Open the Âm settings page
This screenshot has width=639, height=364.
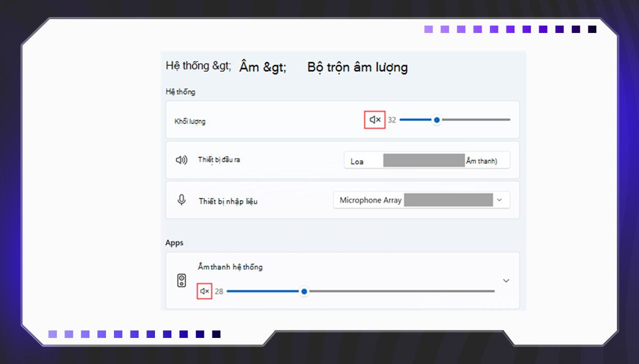(x=250, y=65)
